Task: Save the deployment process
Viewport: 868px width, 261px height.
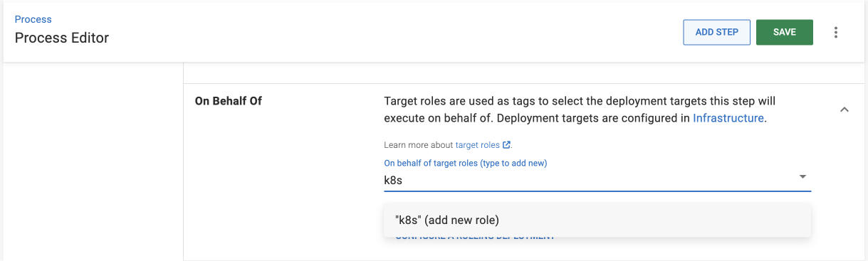Action: point(784,32)
